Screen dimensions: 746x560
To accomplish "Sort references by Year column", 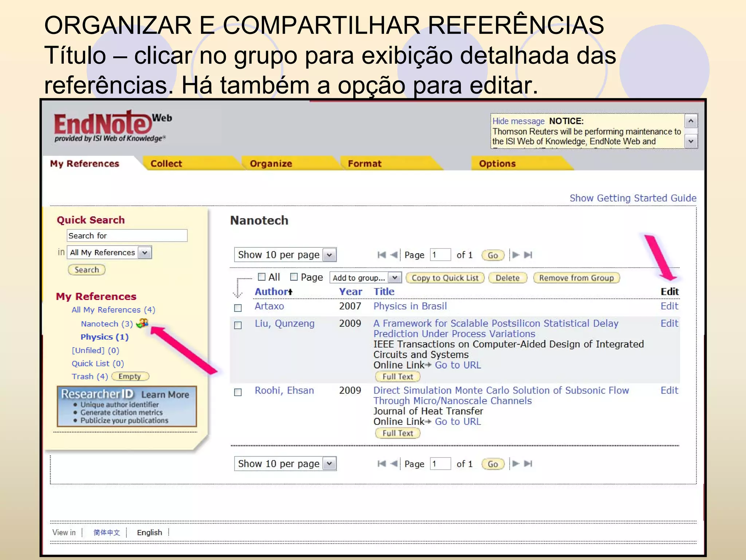I will point(350,291).
